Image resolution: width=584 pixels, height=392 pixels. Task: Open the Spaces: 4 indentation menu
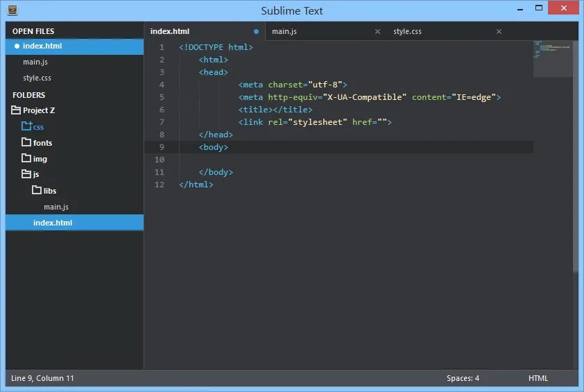pyautogui.click(x=463, y=378)
